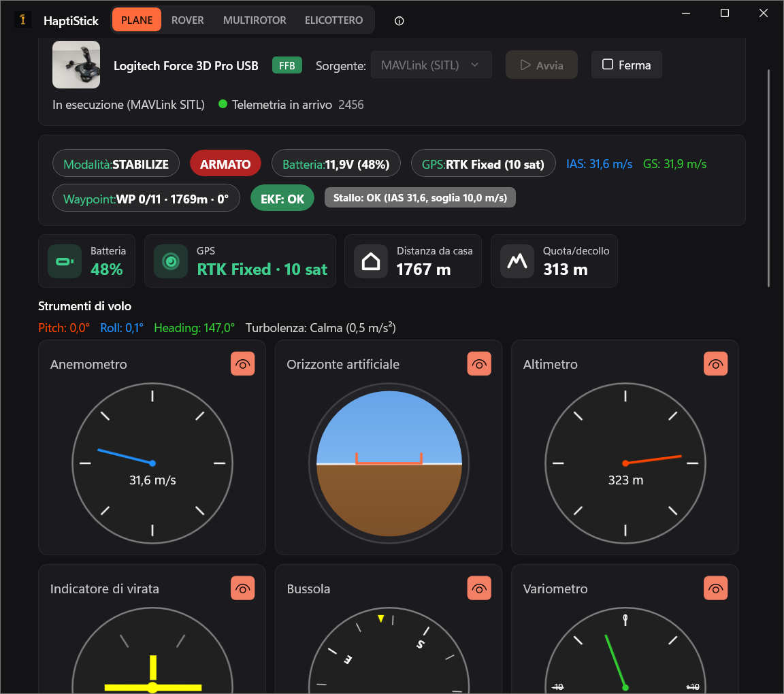Screen dimensions: 784x694
Task: Click the green telemetry status dot
Action: (x=223, y=104)
